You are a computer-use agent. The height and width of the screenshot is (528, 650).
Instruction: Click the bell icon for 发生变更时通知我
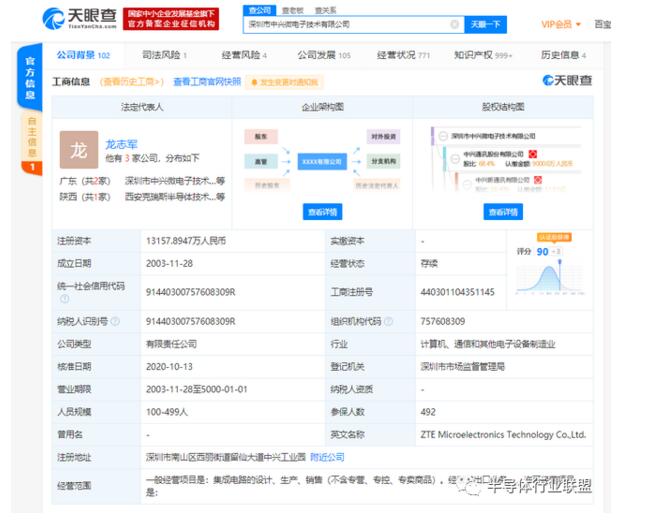[x=254, y=82]
